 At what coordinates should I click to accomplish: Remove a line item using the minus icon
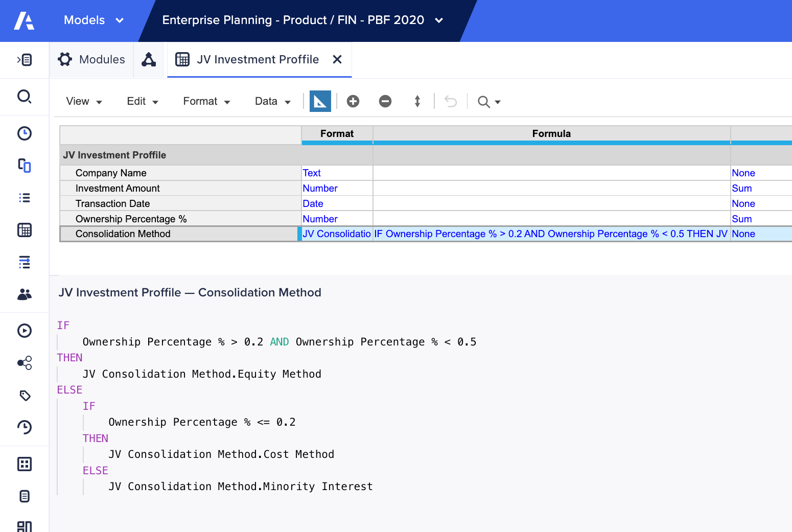coord(385,101)
